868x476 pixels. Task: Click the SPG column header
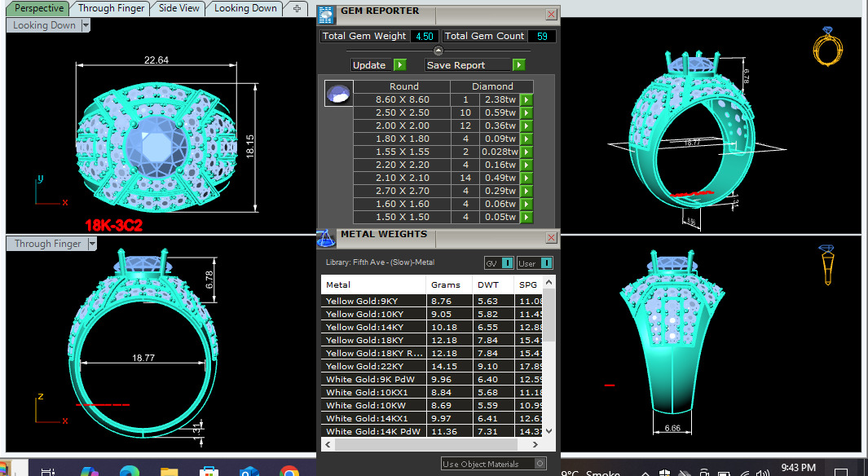(528, 284)
